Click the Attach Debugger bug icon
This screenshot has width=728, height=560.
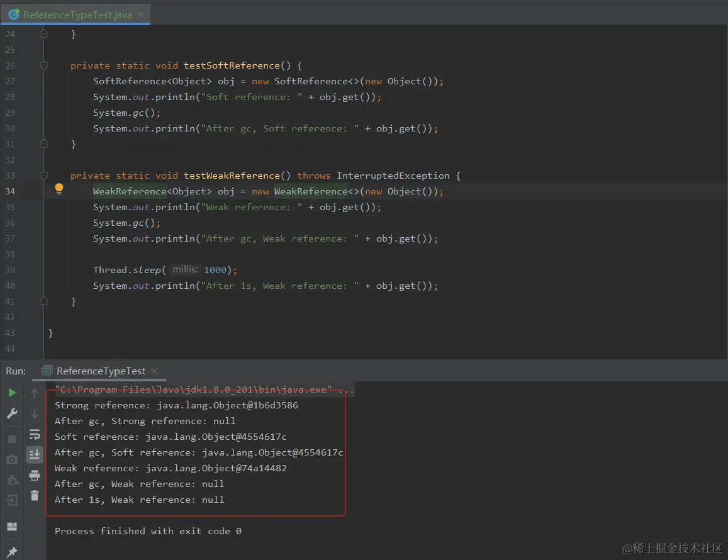(x=12, y=480)
